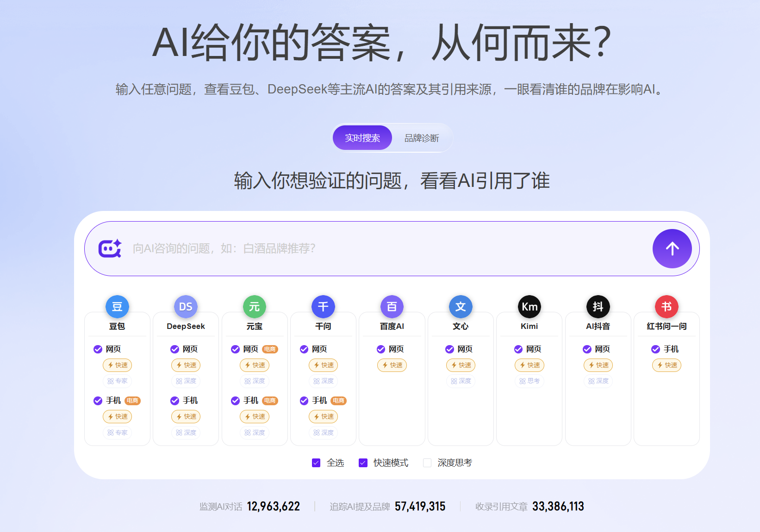The height and width of the screenshot is (532, 760).
Task: Uncheck 千问 网页 channel
Action: click(304, 349)
